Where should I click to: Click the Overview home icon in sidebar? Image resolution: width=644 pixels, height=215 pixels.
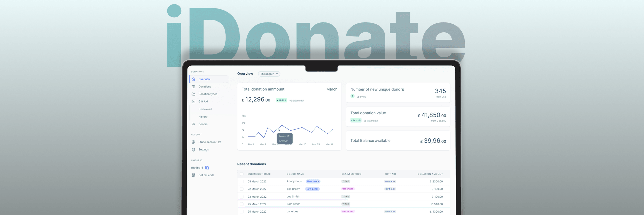point(193,79)
